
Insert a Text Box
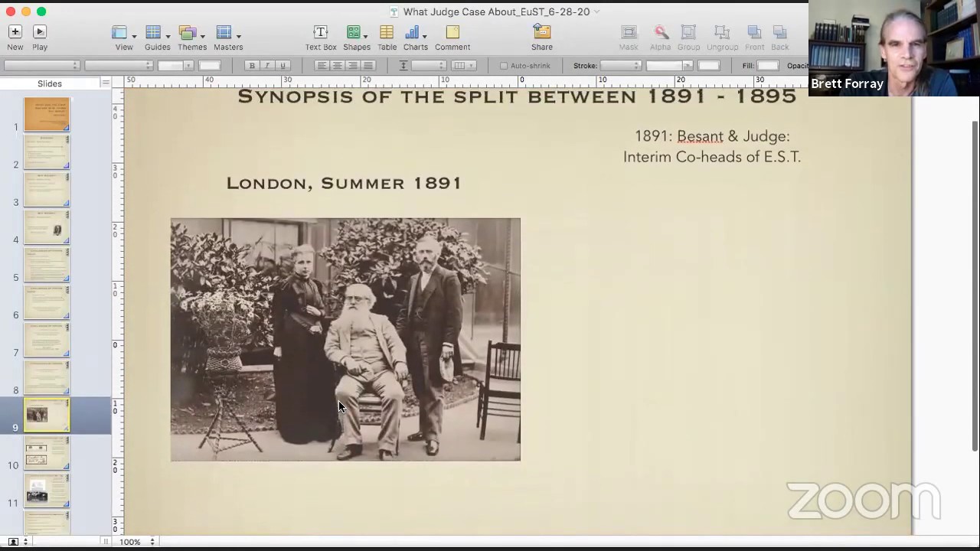(x=321, y=32)
